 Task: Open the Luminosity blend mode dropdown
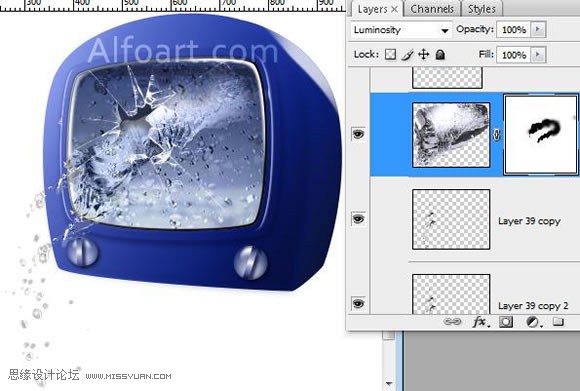(x=401, y=30)
